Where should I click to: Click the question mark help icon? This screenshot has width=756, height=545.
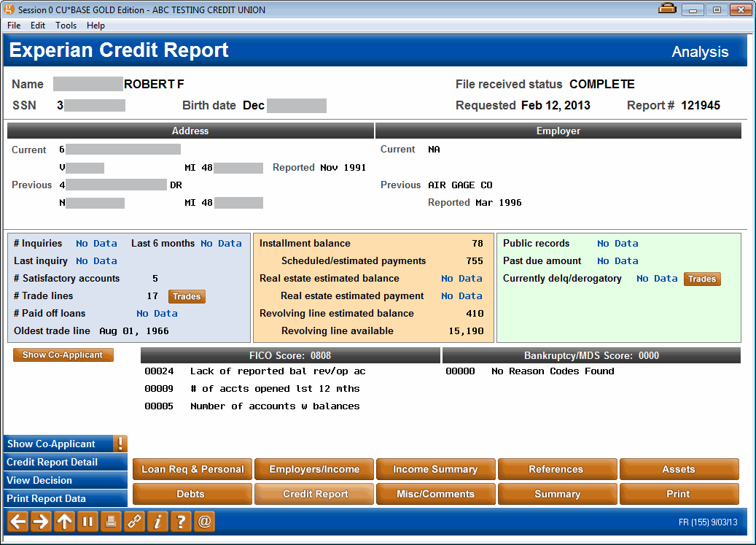(x=181, y=522)
